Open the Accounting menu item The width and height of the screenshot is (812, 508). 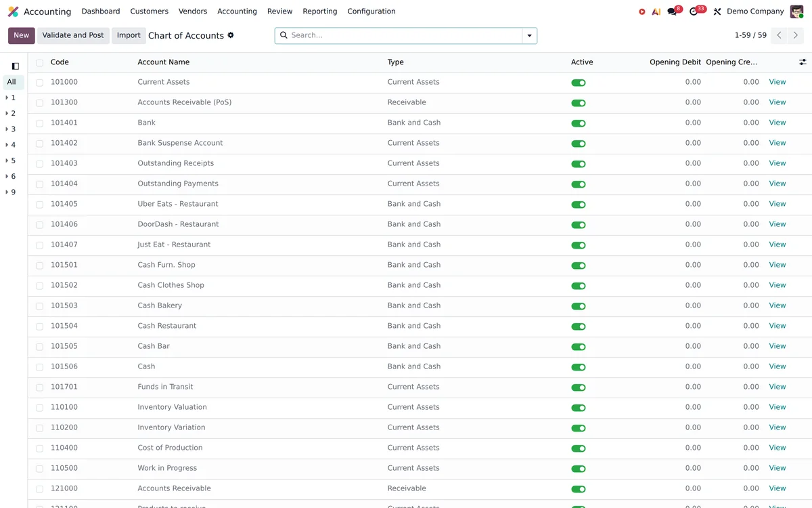[237, 12]
